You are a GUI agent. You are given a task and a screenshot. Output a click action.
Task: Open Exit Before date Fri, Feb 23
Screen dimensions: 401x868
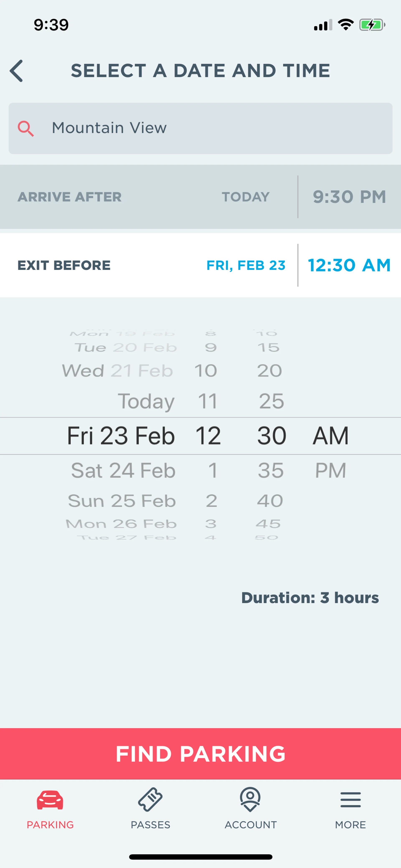click(246, 265)
